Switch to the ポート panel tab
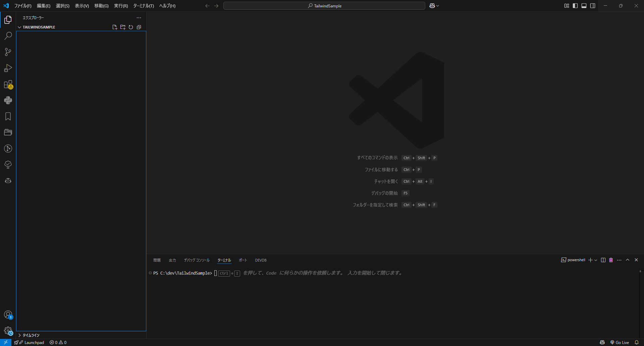The image size is (644, 346). point(243,260)
